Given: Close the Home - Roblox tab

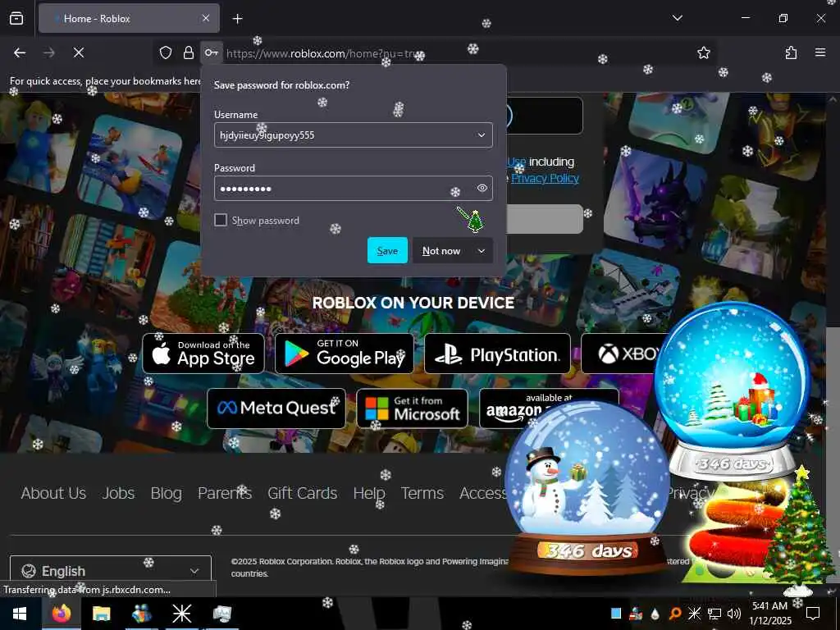Looking at the screenshot, I should click(x=206, y=18).
